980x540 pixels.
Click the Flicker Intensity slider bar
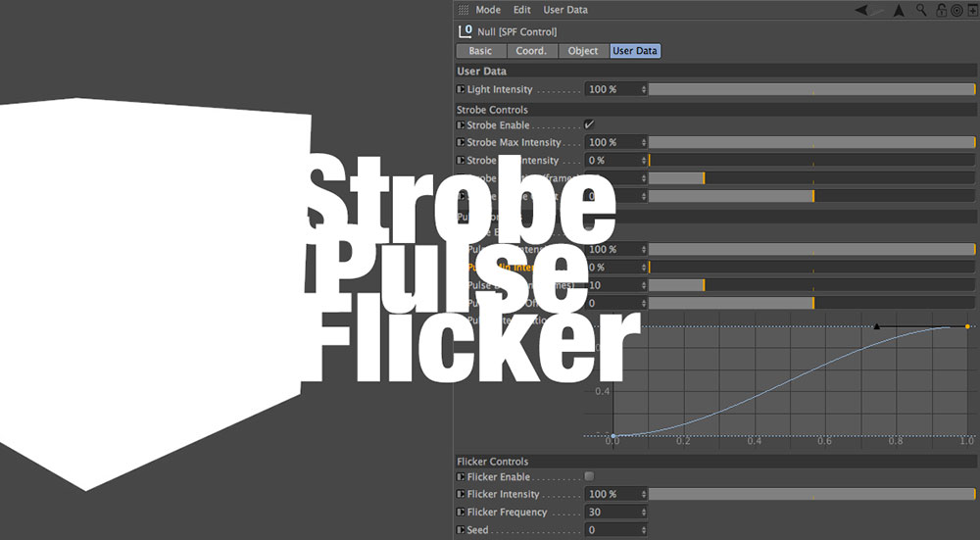(811, 494)
